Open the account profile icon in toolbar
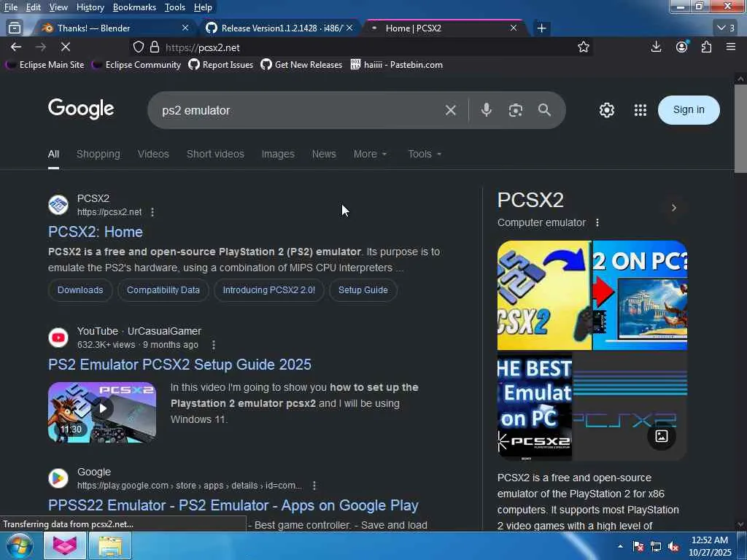The height and width of the screenshot is (560, 747). pyautogui.click(x=682, y=47)
